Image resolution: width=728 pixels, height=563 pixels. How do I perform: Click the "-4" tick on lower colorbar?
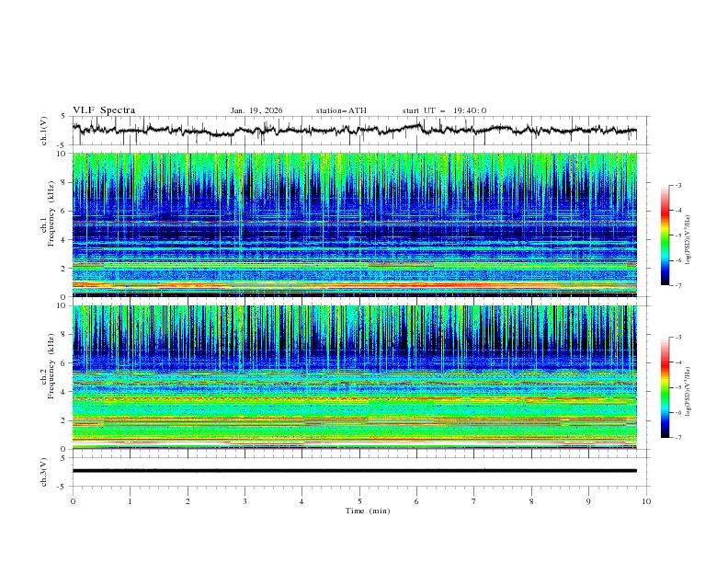(x=677, y=362)
